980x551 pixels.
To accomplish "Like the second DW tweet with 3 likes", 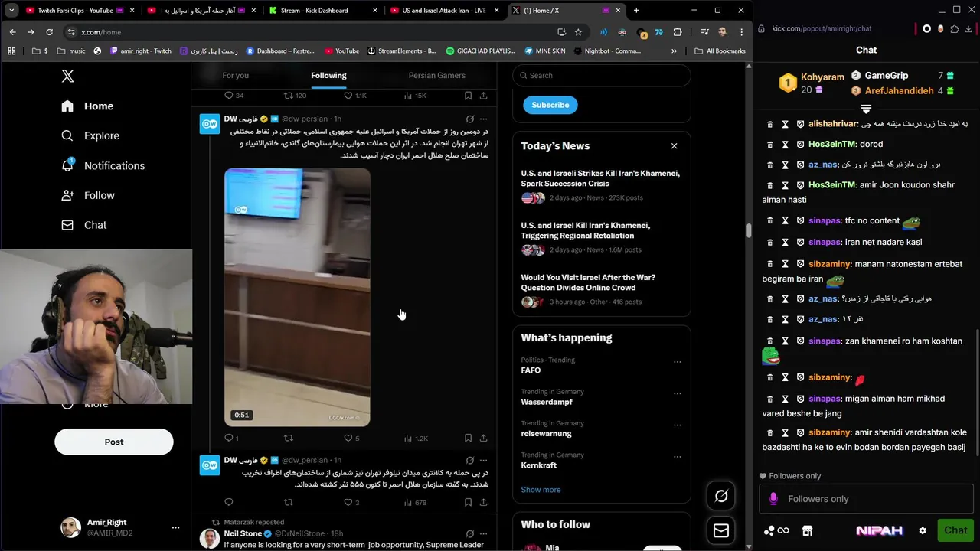I will tap(351, 503).
